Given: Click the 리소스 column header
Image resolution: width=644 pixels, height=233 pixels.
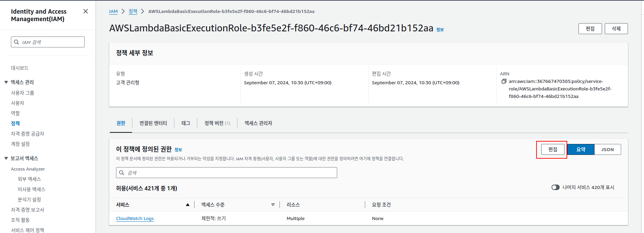Looking at the screenshot, I should (x=293, y=205).
